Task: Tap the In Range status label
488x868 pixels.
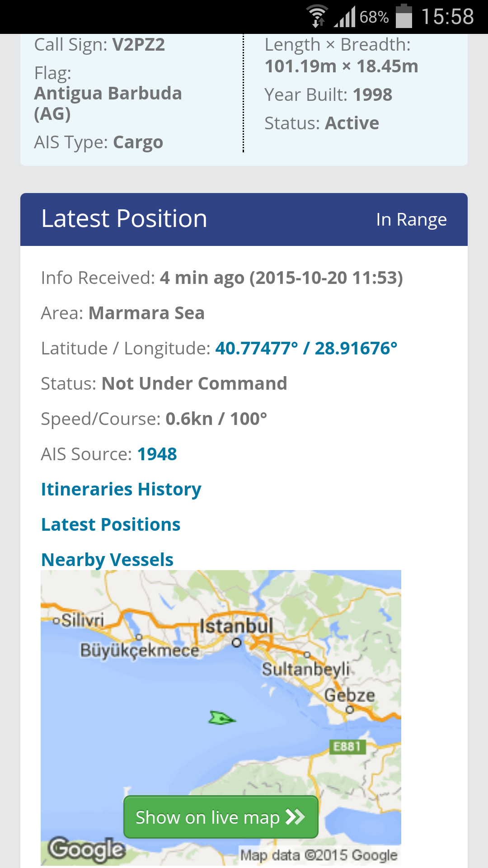Action: click(411, 220)
